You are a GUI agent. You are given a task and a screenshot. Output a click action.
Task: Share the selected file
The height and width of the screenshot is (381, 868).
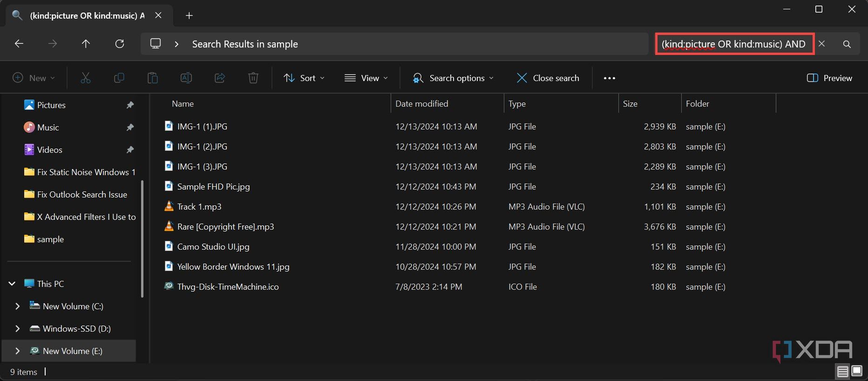pyautogui.click(x=220, y=78)
